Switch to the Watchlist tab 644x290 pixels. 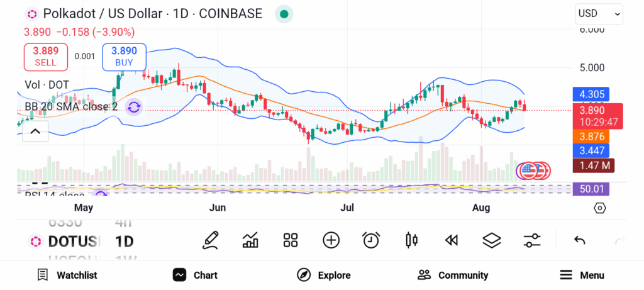tap(67, 275)
